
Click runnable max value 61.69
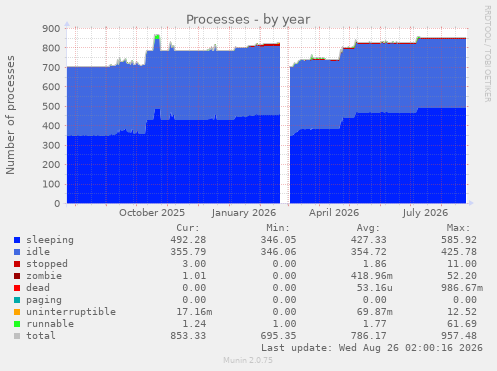[x=462, y=324]
